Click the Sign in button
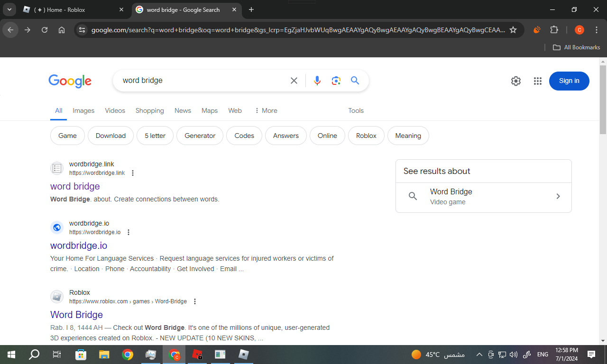 click(569, 81)
